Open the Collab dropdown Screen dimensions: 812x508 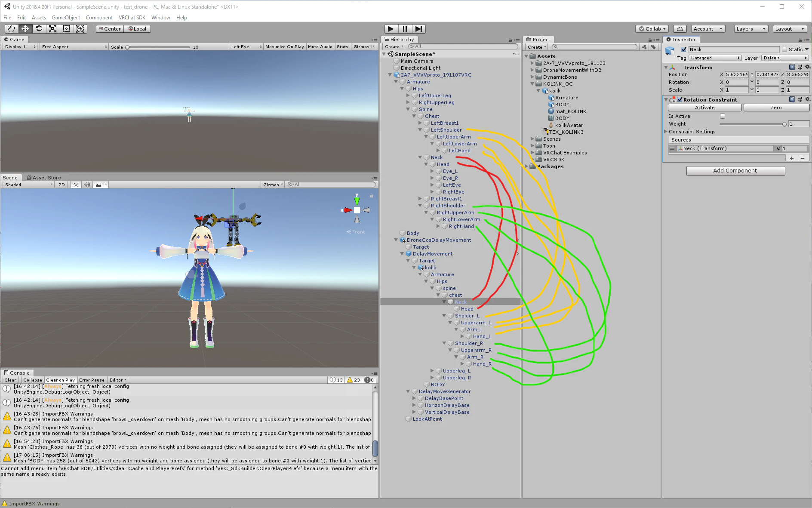tap(652, 29)
